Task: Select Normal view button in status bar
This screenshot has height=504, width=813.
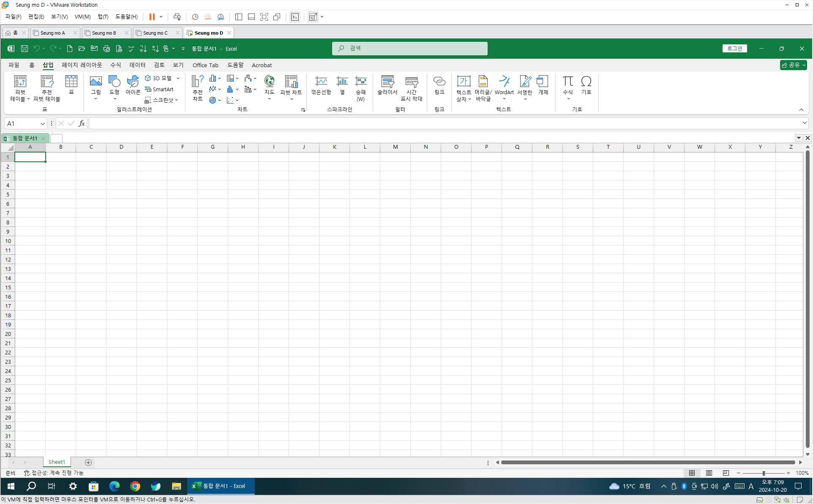Action: (x=692, y=473)
